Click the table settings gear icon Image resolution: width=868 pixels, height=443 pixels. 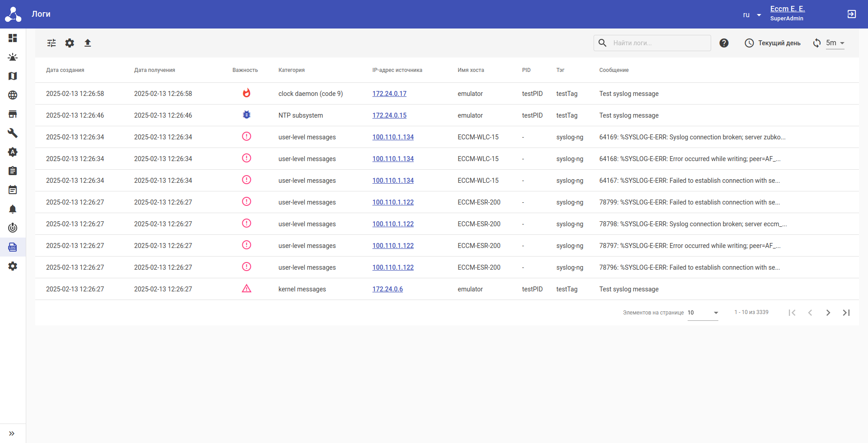click(x=70, y=43)
